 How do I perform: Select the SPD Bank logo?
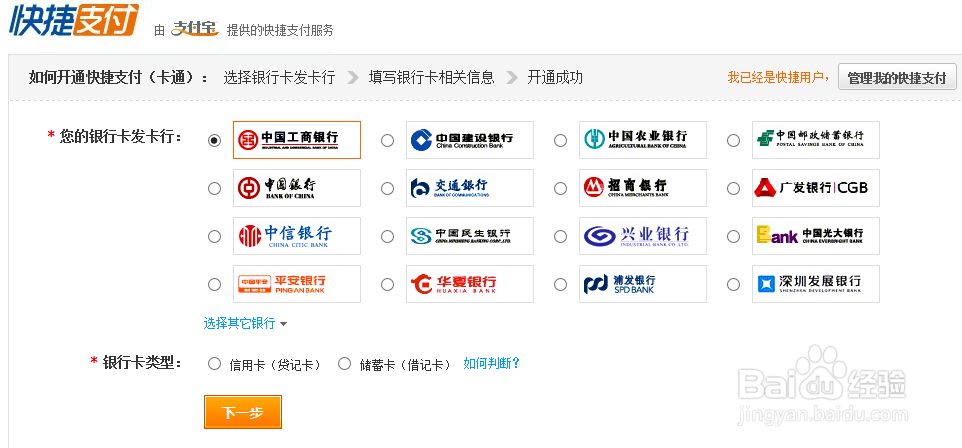643,284
